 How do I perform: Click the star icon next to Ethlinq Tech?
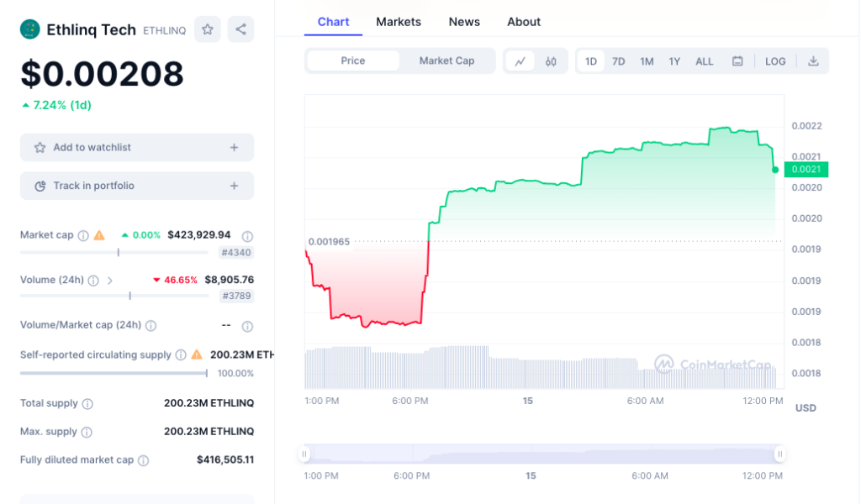click(x=208, y=29)
